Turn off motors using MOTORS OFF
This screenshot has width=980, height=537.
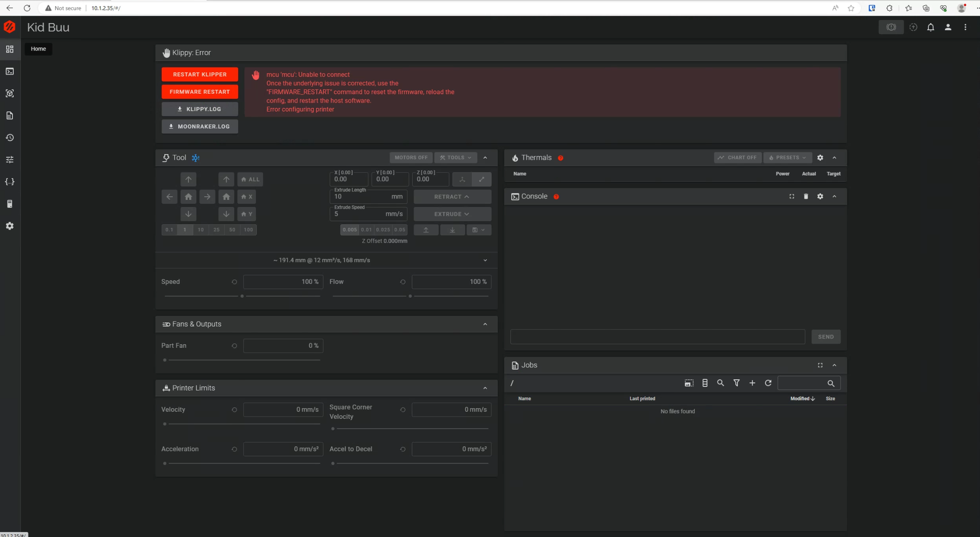(410, 157)
